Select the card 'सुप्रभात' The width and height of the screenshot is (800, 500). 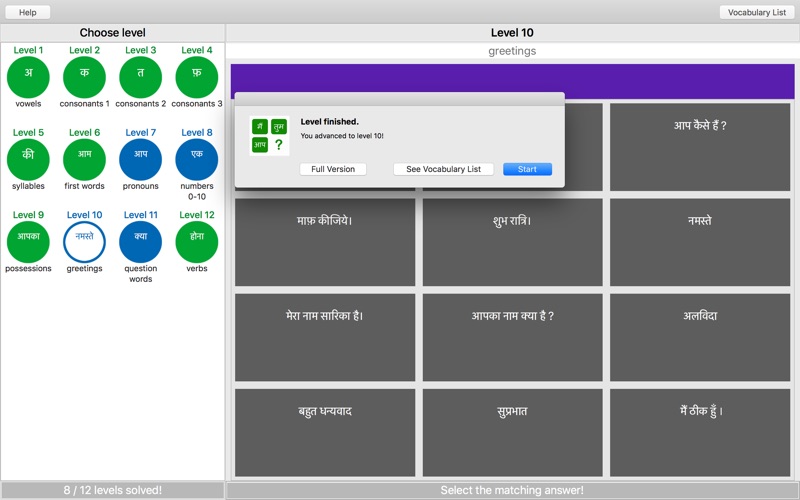(512, 433)
